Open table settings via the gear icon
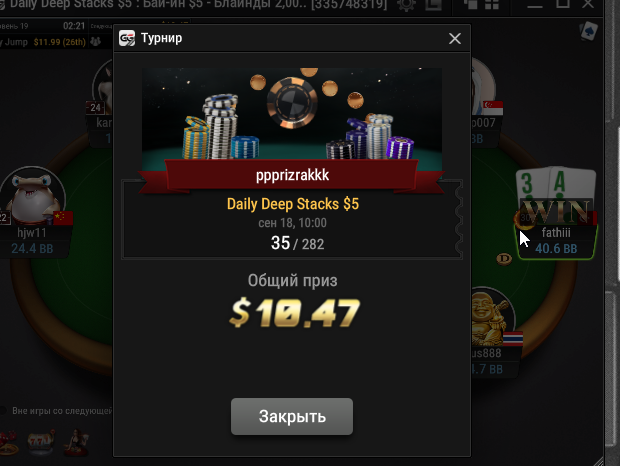This screenshot has width=620, height=466. [x=406, y=5]
